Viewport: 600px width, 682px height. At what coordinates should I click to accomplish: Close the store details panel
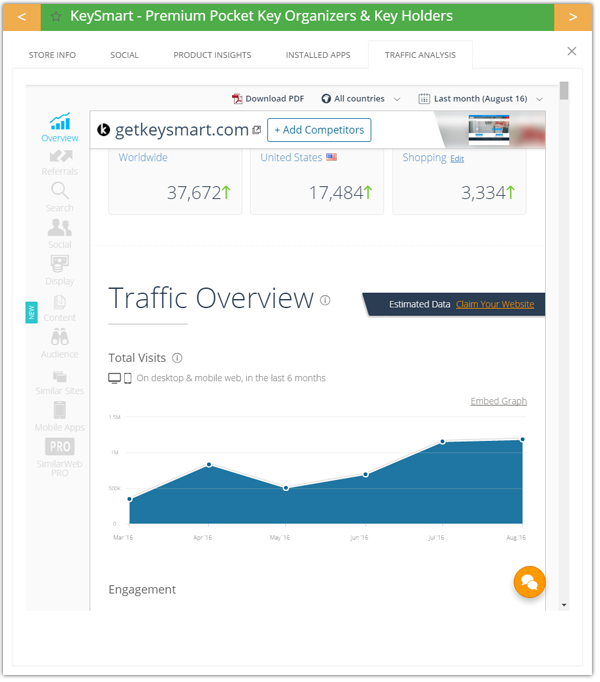572,51
